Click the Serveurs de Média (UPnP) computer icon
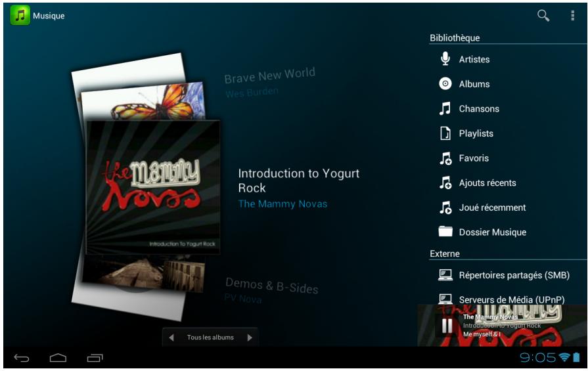The width and height of the screenshot is (588, 371). [x=445, y=299]
